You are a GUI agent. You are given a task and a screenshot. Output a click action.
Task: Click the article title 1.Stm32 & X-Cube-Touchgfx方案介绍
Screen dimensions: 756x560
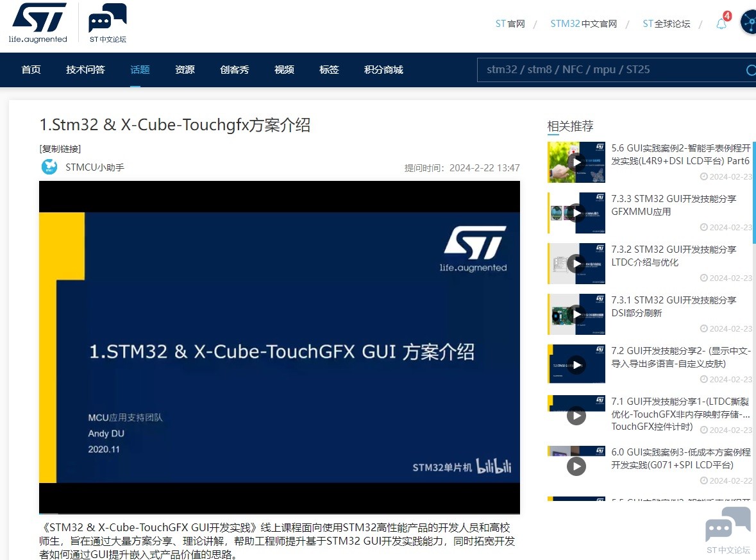click(x=175, y=125)
